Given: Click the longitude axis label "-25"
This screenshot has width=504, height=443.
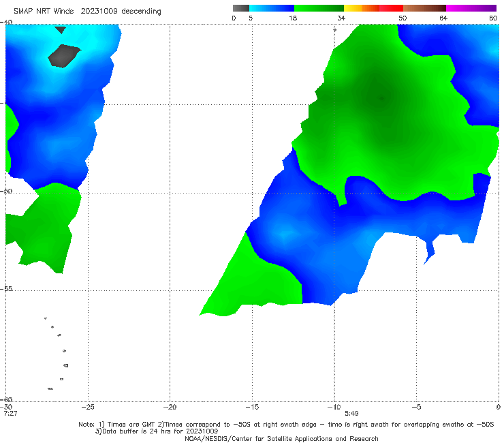Looking at the screenshot, I should click(x=88, y=407).
